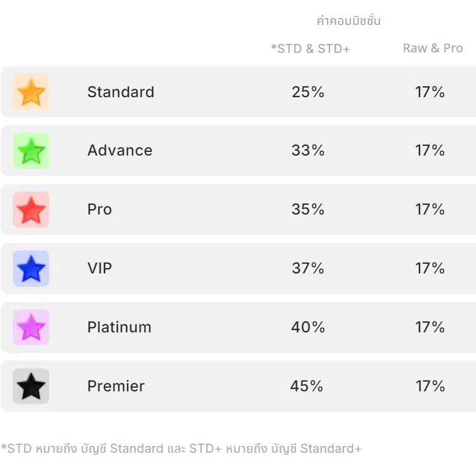Select the Pro tier row label

pyautogui.click(x=100, y=210)
